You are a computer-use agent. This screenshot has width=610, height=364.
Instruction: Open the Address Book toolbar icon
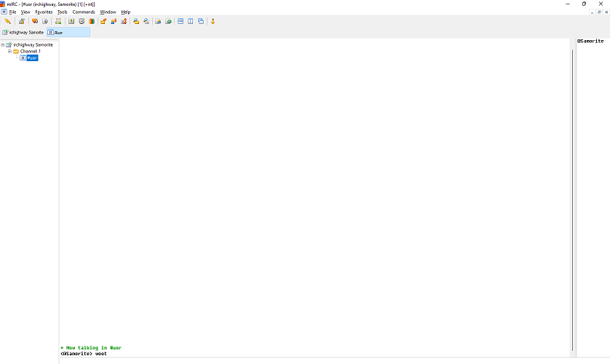tap(71, 21)
